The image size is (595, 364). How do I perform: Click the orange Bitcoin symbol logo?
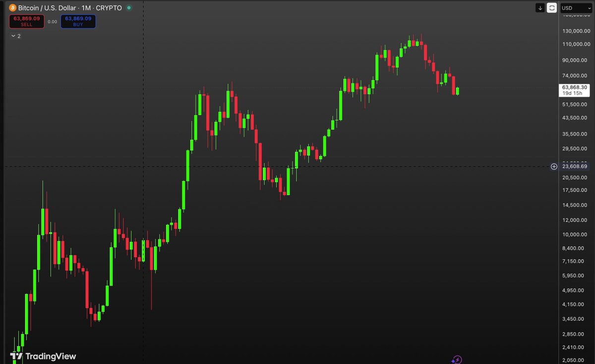[12, 8]
